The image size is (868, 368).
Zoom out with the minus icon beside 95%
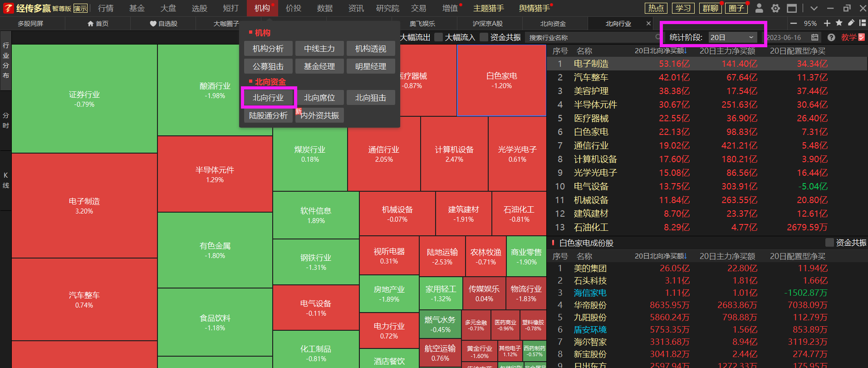coord(794,23)
